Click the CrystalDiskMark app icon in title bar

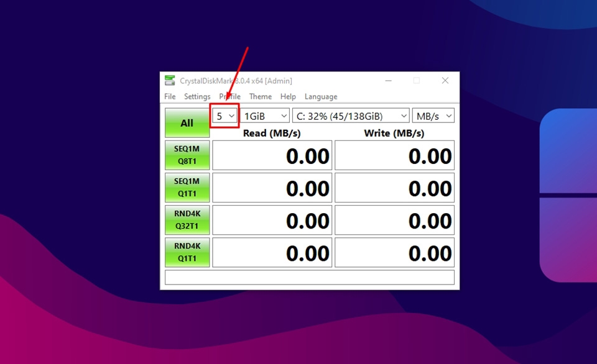[170, 81]
